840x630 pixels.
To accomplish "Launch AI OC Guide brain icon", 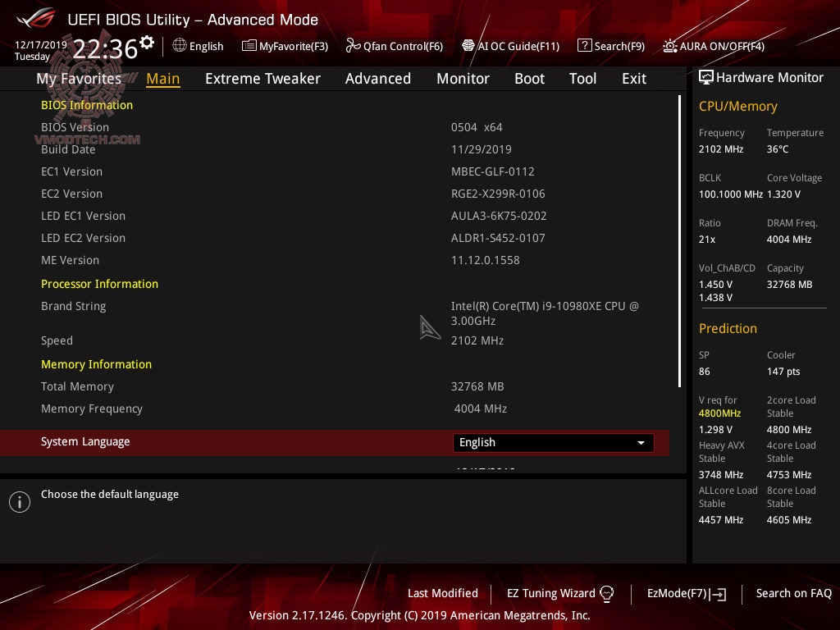I will [x=468, y=46].
